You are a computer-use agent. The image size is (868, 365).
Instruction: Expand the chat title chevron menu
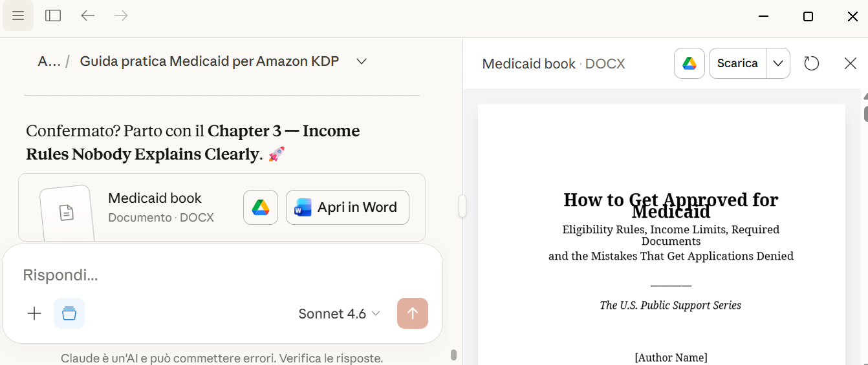pyautogui.click(x=362, y=61)
